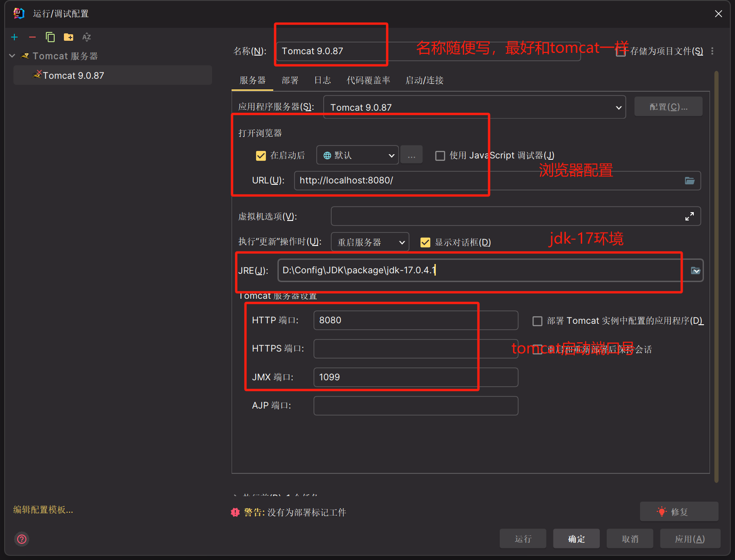Click the JMX 端口 field showing 1099

[x=416, y=377]
